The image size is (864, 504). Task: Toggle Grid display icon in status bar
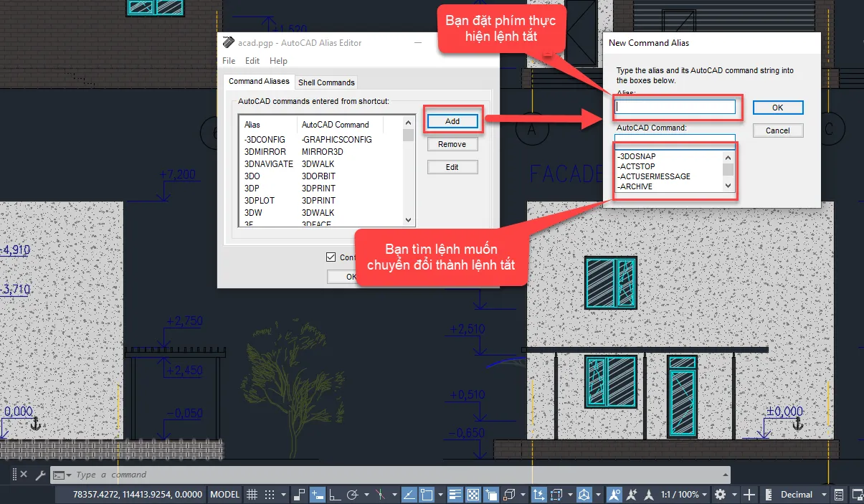pos(252,494)
